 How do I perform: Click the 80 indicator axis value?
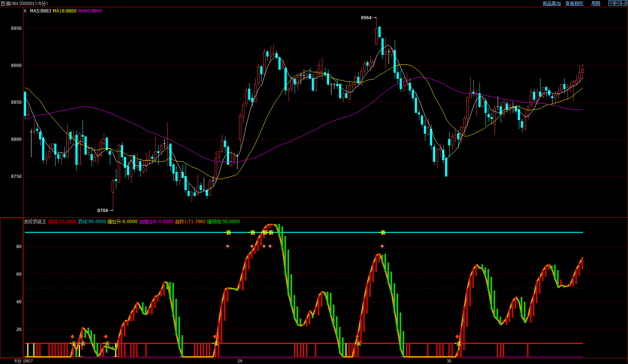click(x=19, y=247)
